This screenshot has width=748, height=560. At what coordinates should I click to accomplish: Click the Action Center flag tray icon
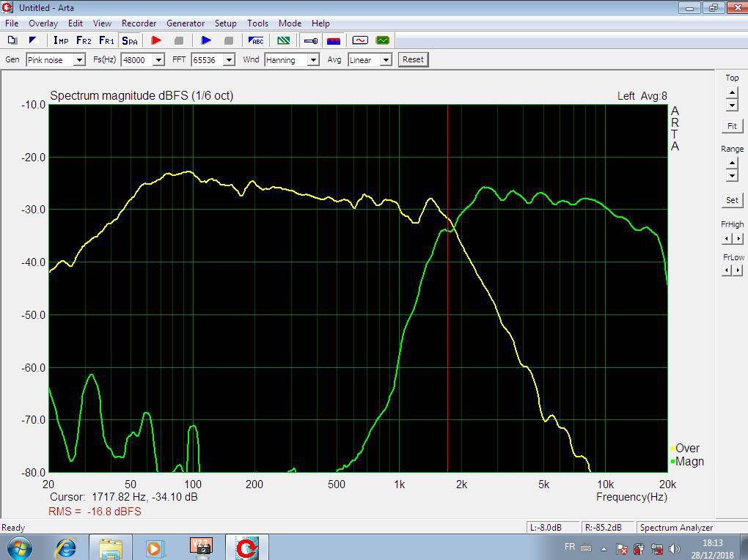pos(622,548)
